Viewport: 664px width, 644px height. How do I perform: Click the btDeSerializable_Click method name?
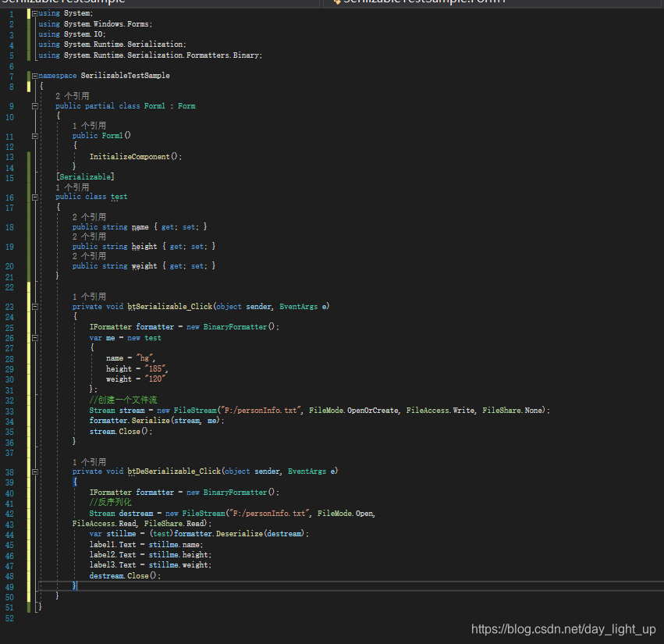[174, 471]
